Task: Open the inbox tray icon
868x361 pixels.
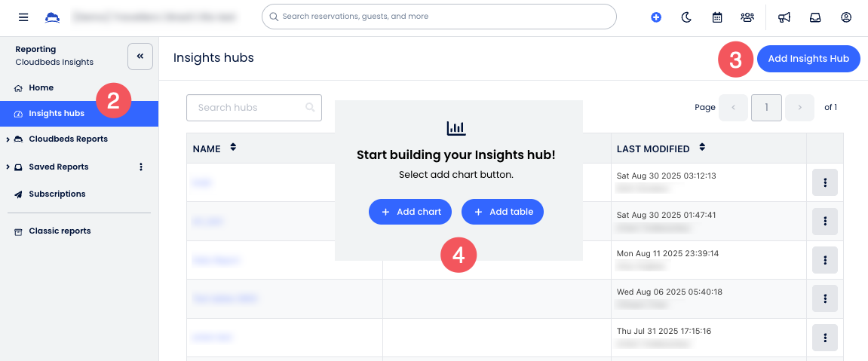Action: [x=815, y=17]
